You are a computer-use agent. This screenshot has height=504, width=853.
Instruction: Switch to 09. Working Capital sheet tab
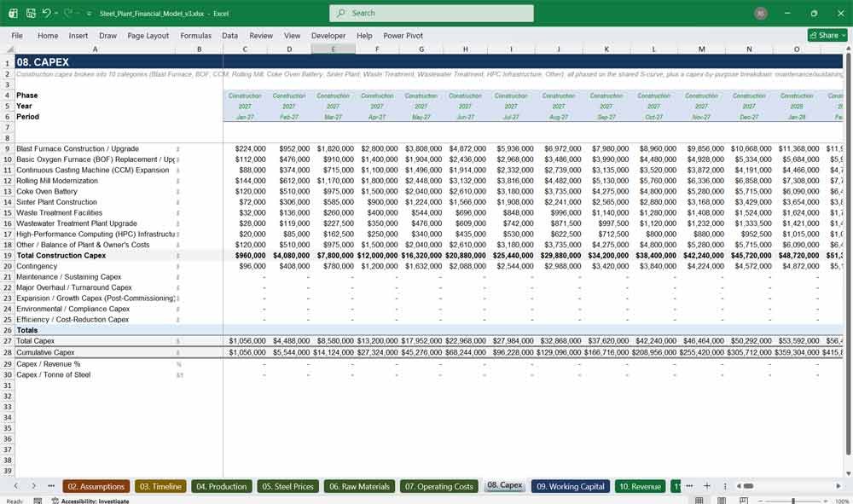[570, 487]
